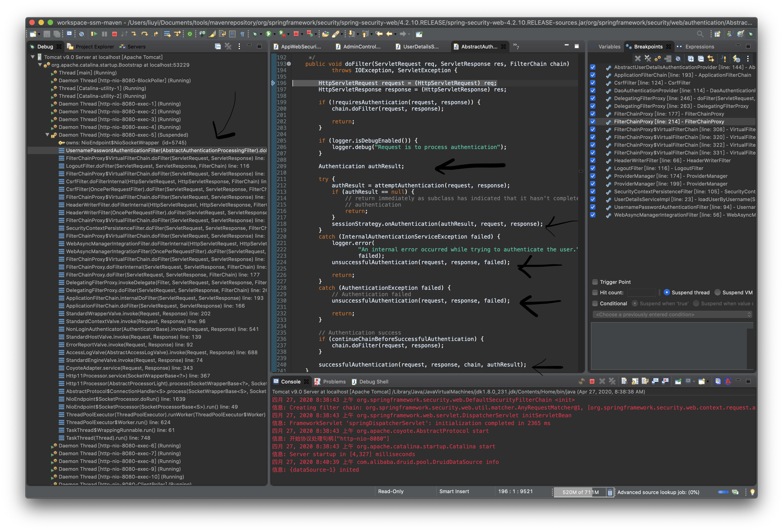
Task: Click the red Terminate icon in main toolbar
Action: click(115, 34)
